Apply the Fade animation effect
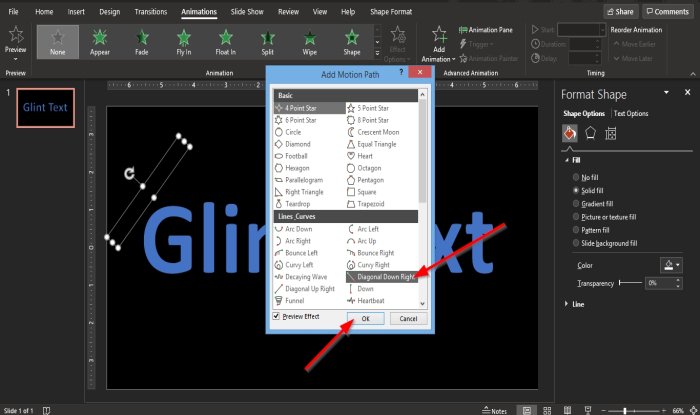The width and height of the screenshot is (700, 415). tap(142, 42)
